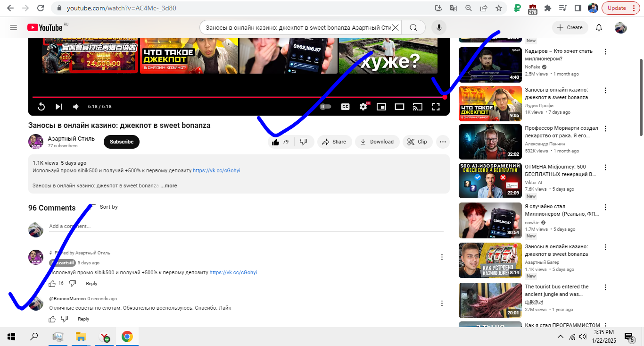Clear the YouTube search field text
644x346 pixels.
click(395, 27)
